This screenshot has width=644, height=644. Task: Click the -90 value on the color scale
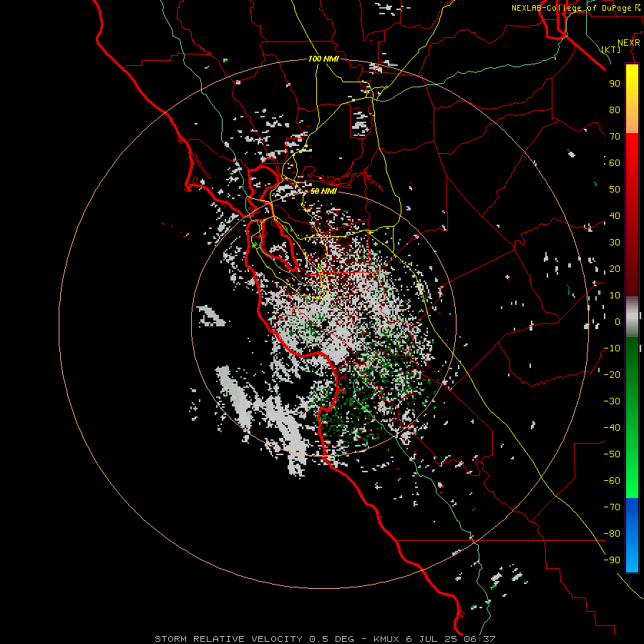point(612,560)
